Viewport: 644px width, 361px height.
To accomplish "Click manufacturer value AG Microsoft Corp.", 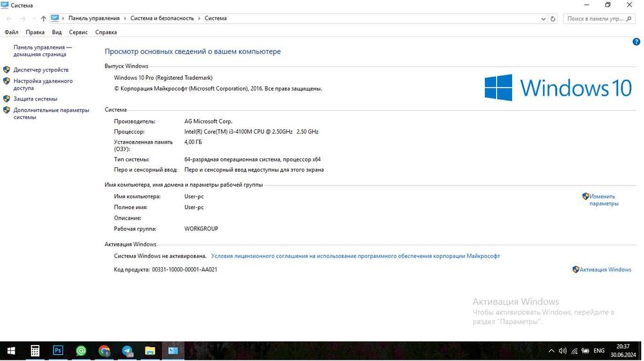I will point(208,122).
